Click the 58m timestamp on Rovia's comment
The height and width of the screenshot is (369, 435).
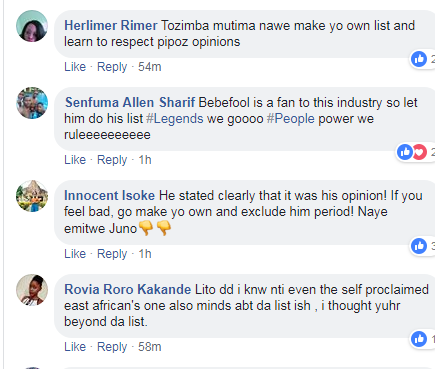pos(150,347)
